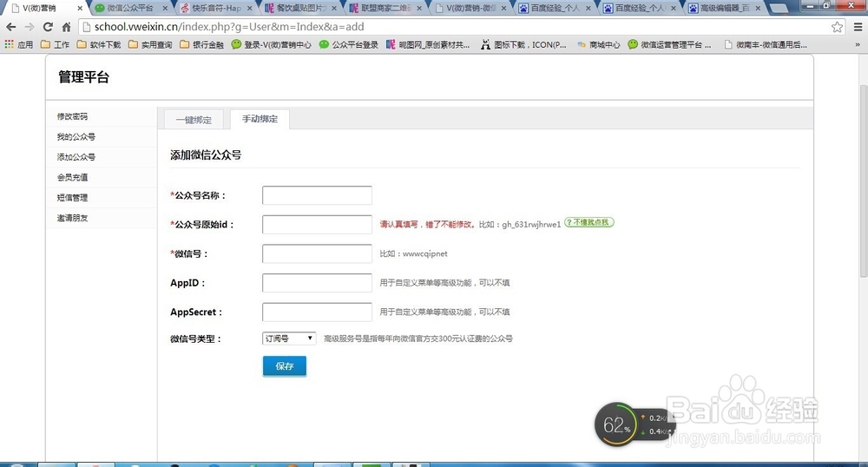The height and width of the screenshot is (467, 868).
Task: Open a new browser tab
Action: coord(779,9)
